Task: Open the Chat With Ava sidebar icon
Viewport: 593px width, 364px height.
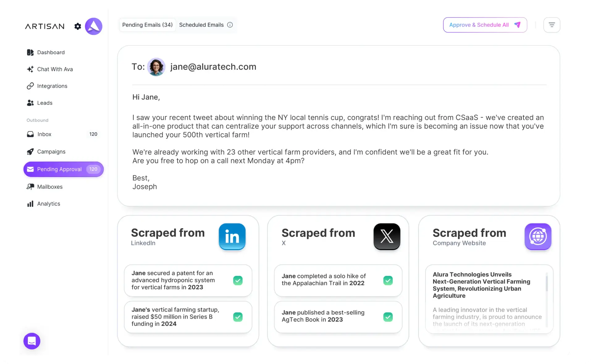Action: coord(30,69)
